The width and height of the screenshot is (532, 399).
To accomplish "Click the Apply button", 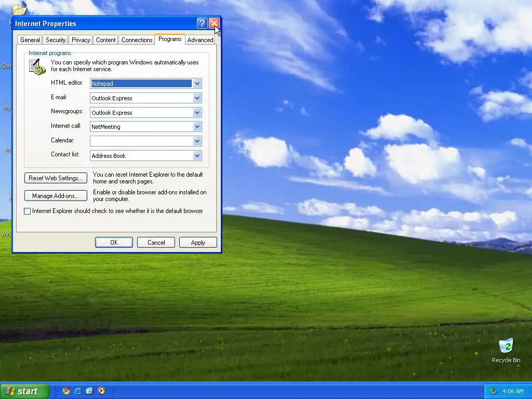I will pyautogui.click(x=198, y=242).
